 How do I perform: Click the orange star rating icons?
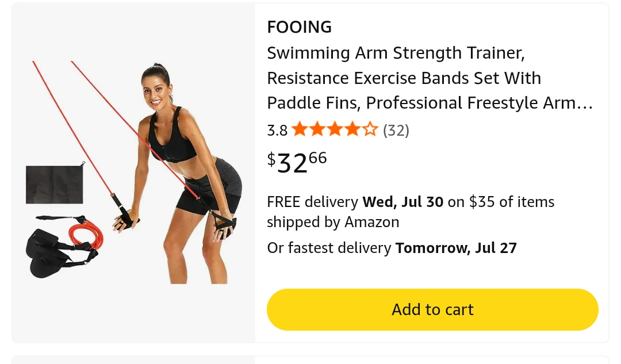coord(335,129)
